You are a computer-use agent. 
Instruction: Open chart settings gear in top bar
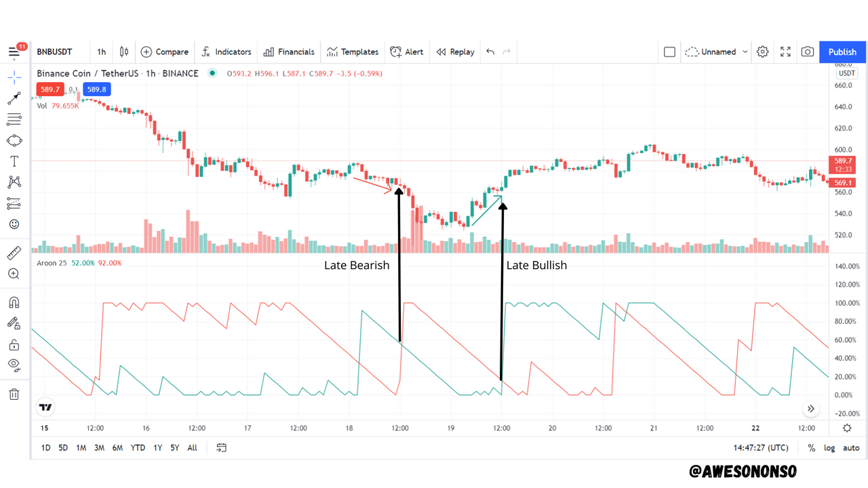763,52
